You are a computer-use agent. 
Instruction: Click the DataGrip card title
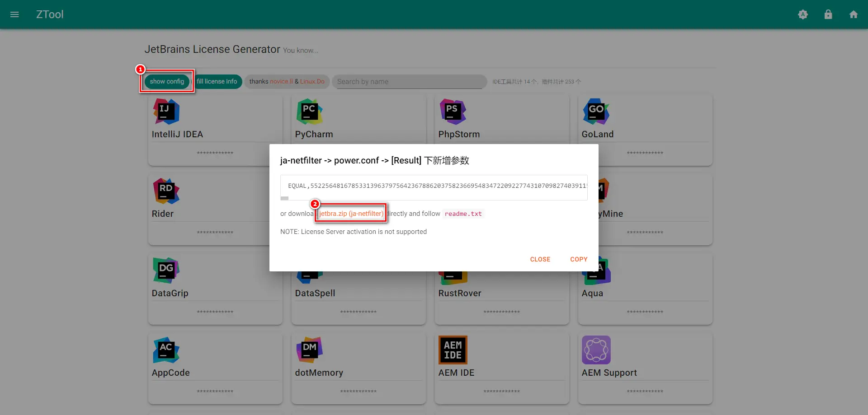pos(170,293)
